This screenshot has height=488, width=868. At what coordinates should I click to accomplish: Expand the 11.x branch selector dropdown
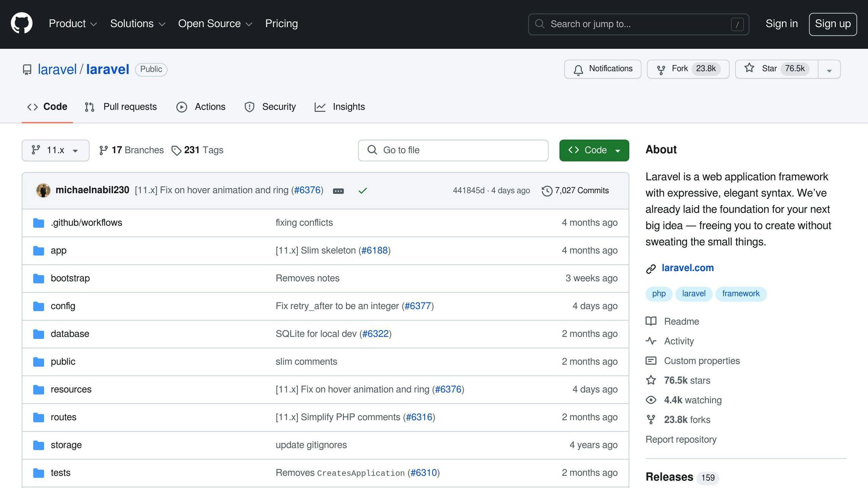(x=55, y=150)
